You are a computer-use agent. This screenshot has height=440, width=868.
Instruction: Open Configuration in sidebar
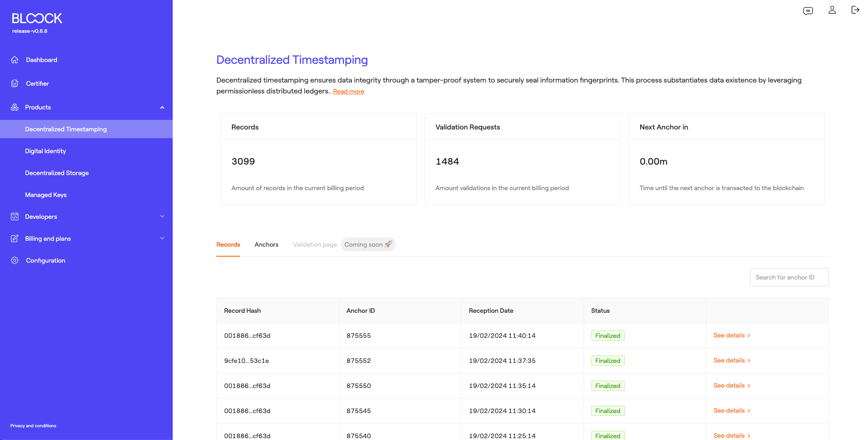(x=46, y=260)
